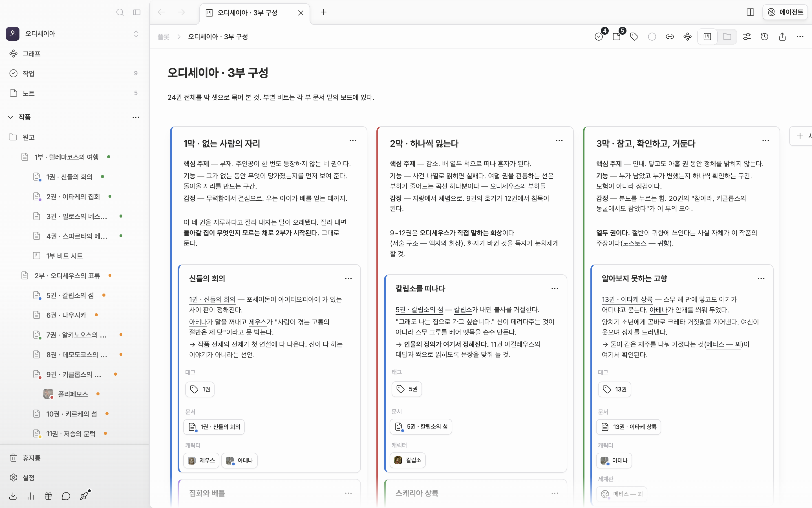Click the tag icon in toolbar
This screenshot has height=508, width=812.
(x=634, y=36)
